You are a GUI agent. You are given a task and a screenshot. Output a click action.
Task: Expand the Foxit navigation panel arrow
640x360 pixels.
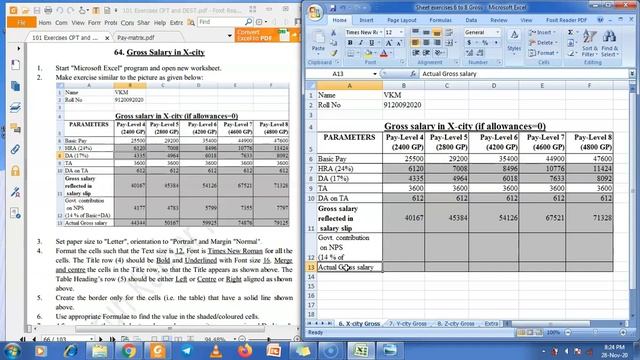coord(18,49)
